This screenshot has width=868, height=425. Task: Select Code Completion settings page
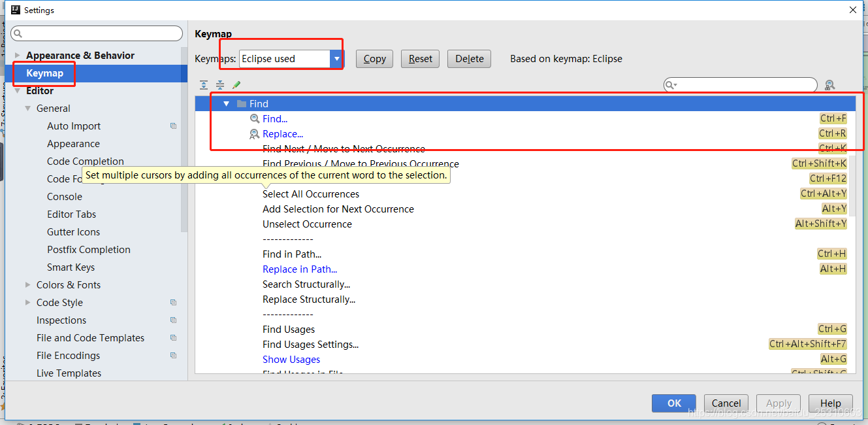pyautogui.click(x=86, y=161)
